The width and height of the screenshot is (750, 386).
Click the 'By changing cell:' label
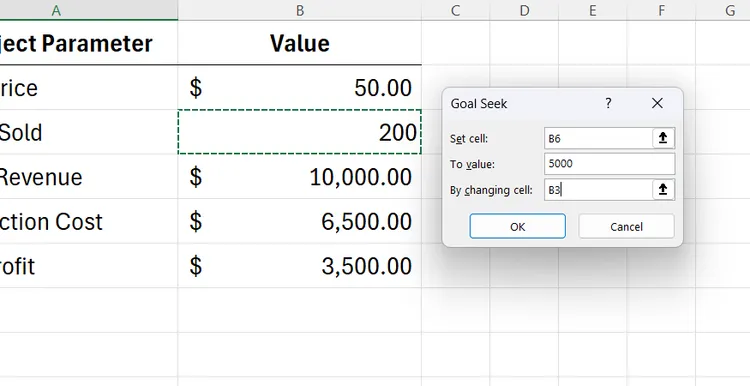[491, 190]
